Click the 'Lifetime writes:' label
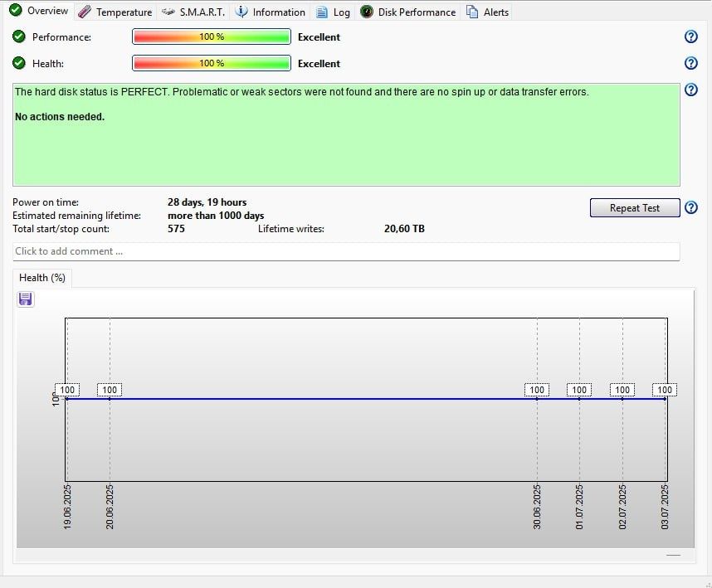 [291, 229]
